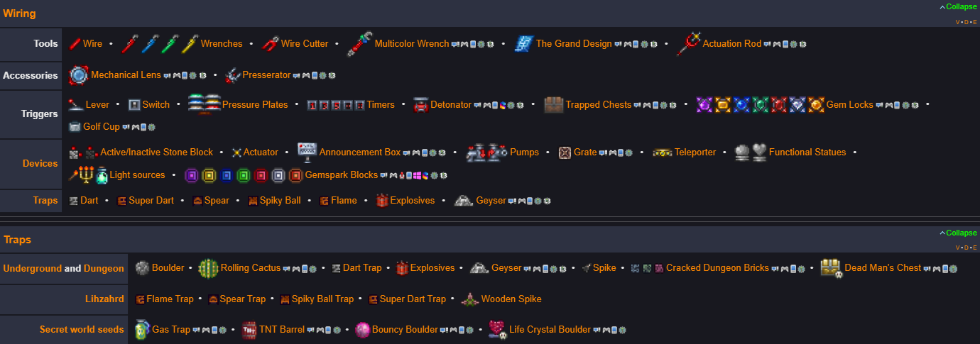
Task: Click the Rolling Cactus icon
Action: (x=208, y=268)
